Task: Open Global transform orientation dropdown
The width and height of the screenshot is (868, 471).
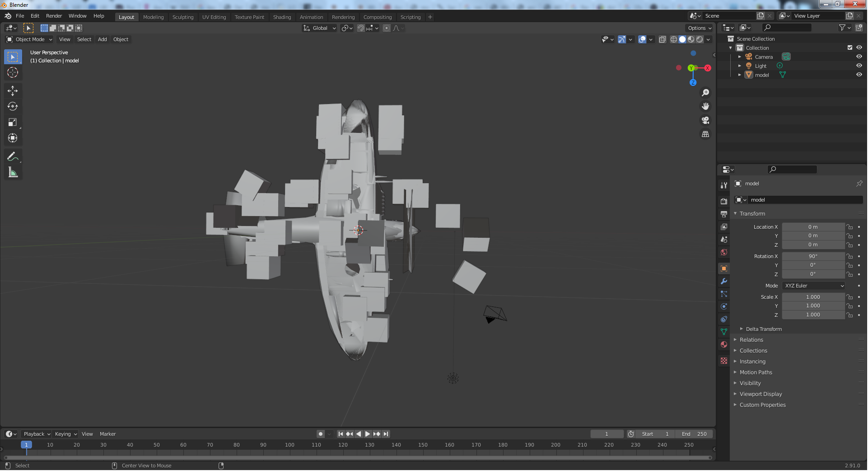Action: point(320,28)
